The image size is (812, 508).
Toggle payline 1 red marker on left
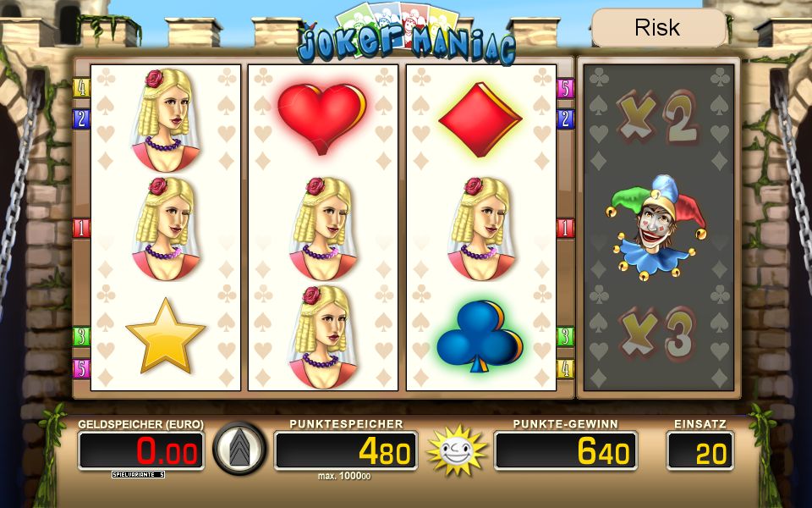(81, 228)
